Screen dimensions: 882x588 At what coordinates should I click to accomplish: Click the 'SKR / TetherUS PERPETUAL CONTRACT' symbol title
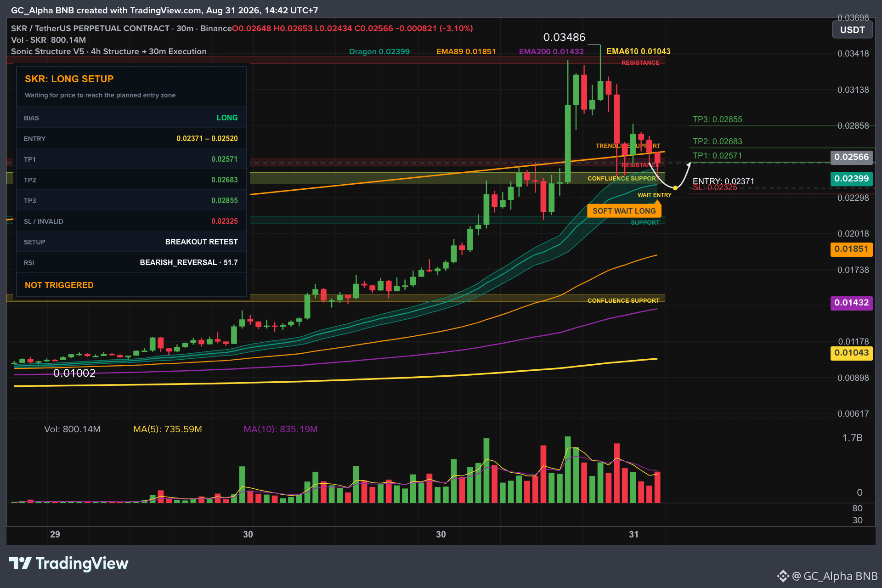click(x=90, y=28)
